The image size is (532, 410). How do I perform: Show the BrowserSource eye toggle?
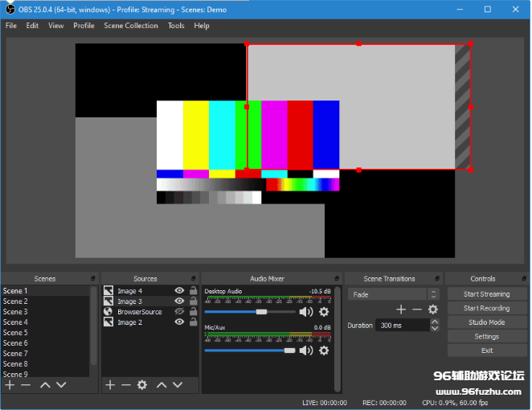(179, 312)
